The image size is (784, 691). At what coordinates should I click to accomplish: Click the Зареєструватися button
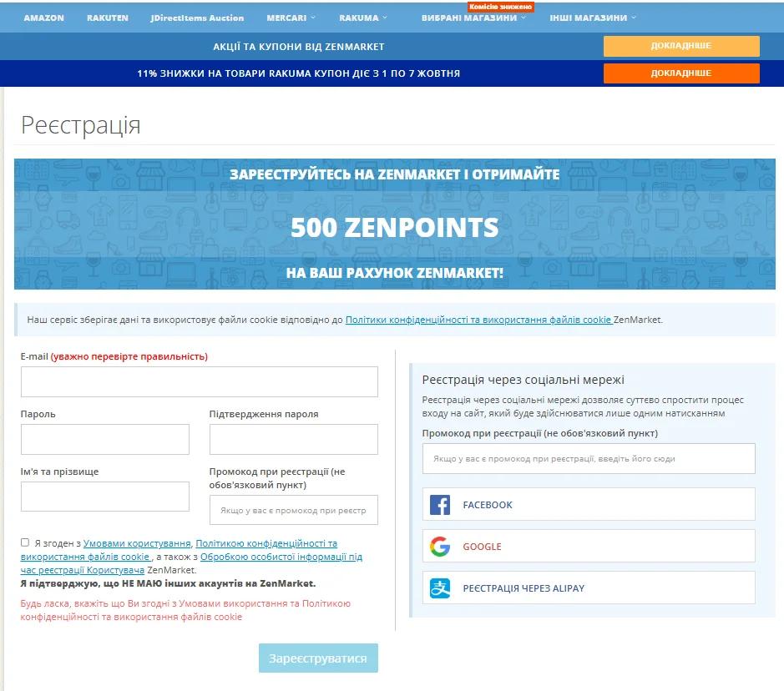point(318,658)
